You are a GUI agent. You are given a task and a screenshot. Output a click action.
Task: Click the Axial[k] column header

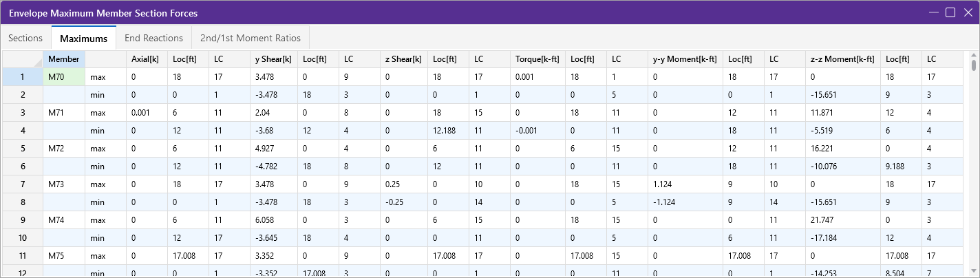coord(146,59)
